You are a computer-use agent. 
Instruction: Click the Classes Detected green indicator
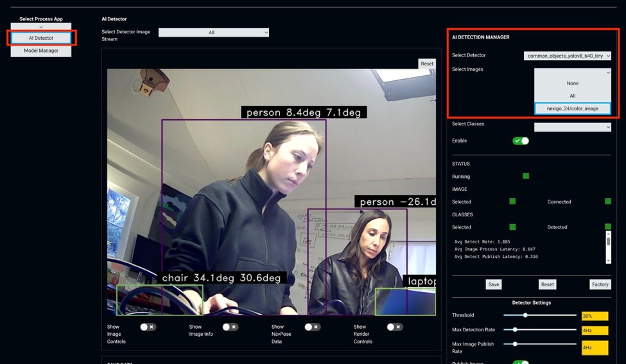tap(607, 227)
